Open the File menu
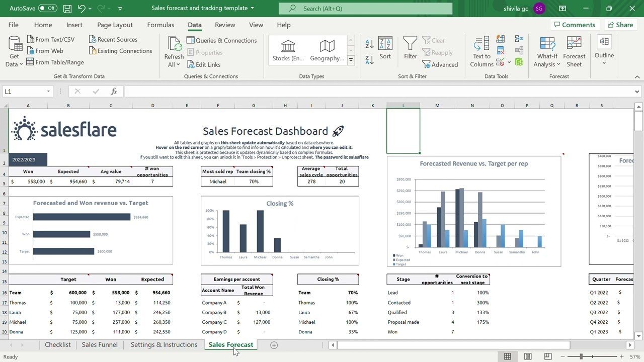The height and width of the screenshot is (362, 644). pyautogui.click(x=14, y=25)
